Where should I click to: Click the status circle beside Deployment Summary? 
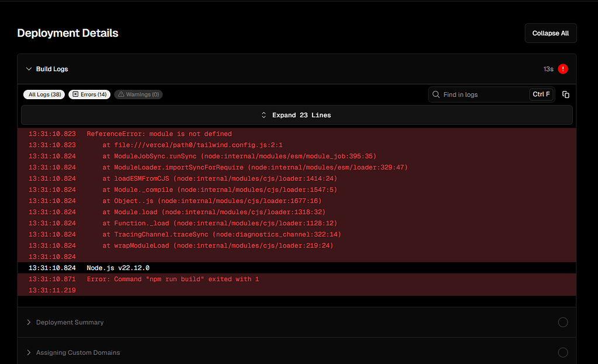click(x=562, y=322)
